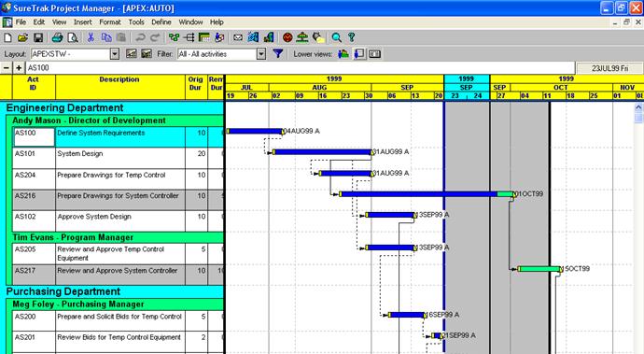
Task: Open Print Preview from the toolbar
Action: (73, 37)
